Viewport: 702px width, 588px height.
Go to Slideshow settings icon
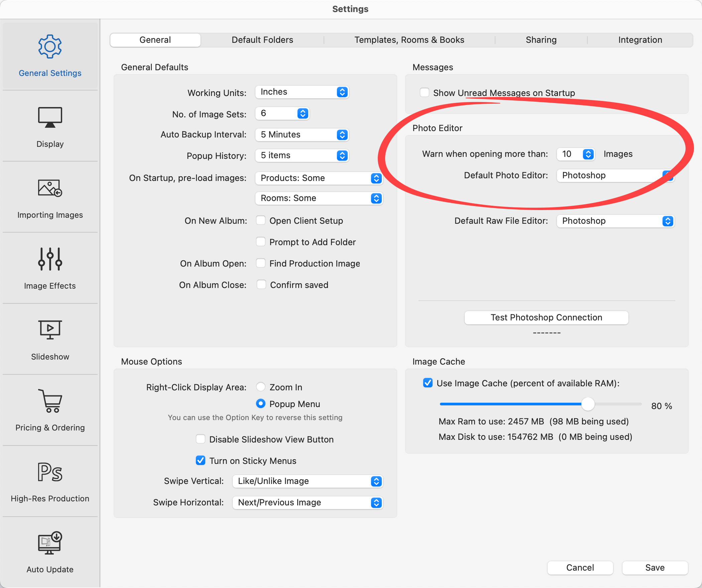point(50,330)
